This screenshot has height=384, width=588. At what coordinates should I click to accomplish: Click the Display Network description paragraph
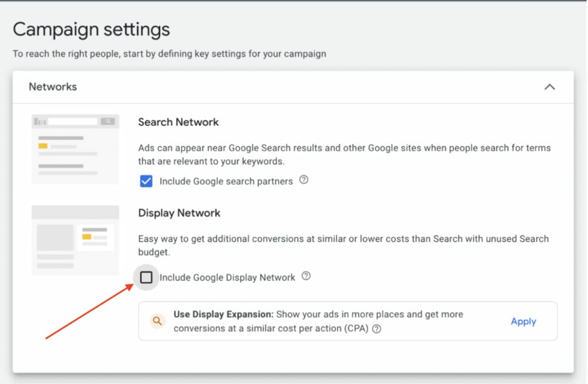pyautogui.click(x=343, y=245)
